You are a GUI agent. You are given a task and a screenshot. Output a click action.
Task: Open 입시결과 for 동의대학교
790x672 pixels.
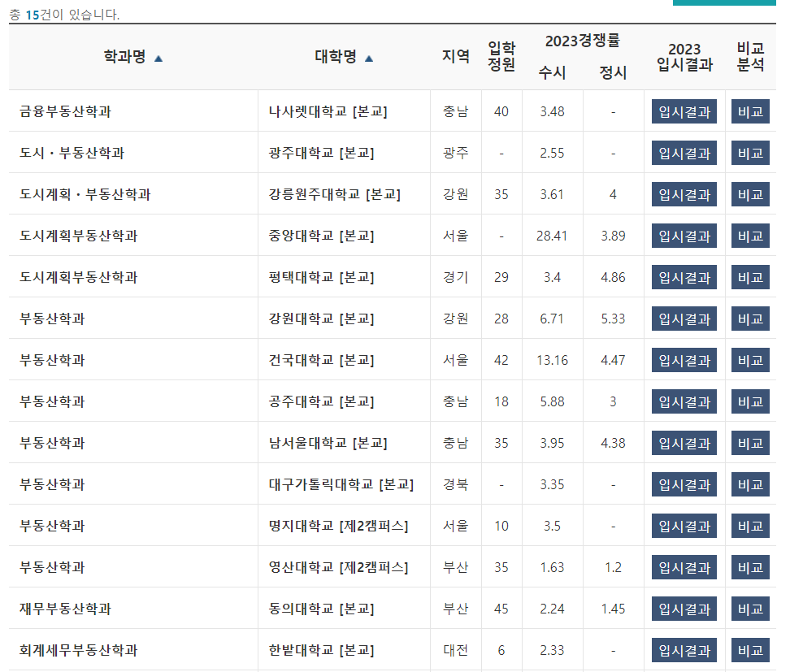tap(684, 609)
